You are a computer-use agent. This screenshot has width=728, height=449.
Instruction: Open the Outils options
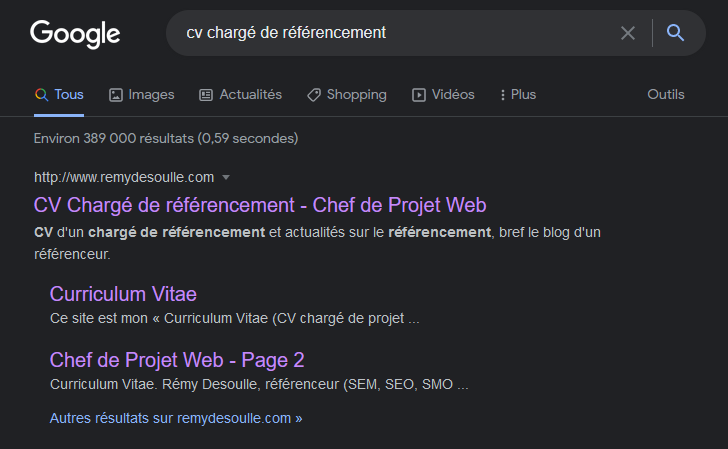pyautogui.click(x=666, y=94)
